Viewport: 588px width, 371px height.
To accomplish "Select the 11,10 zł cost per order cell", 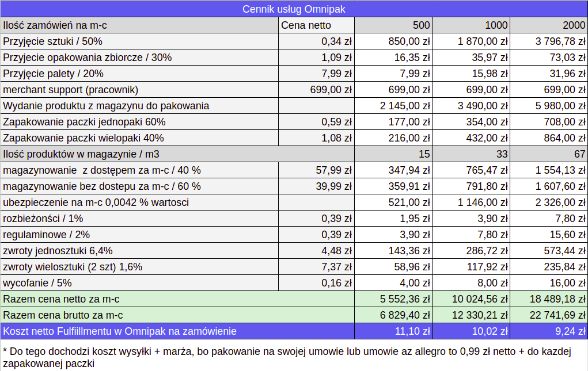I will pyautogui.click(x=393, y=331).
